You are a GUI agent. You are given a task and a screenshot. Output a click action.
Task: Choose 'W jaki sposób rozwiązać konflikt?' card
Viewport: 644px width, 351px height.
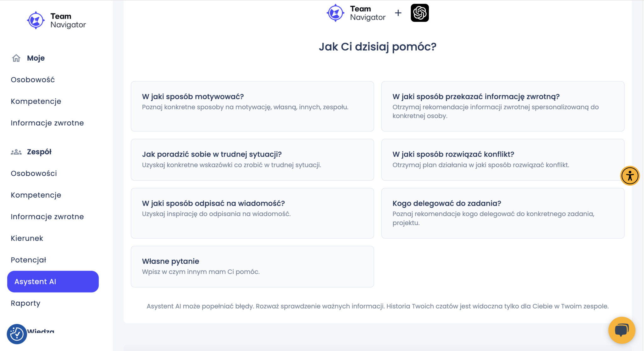(502, 160)
